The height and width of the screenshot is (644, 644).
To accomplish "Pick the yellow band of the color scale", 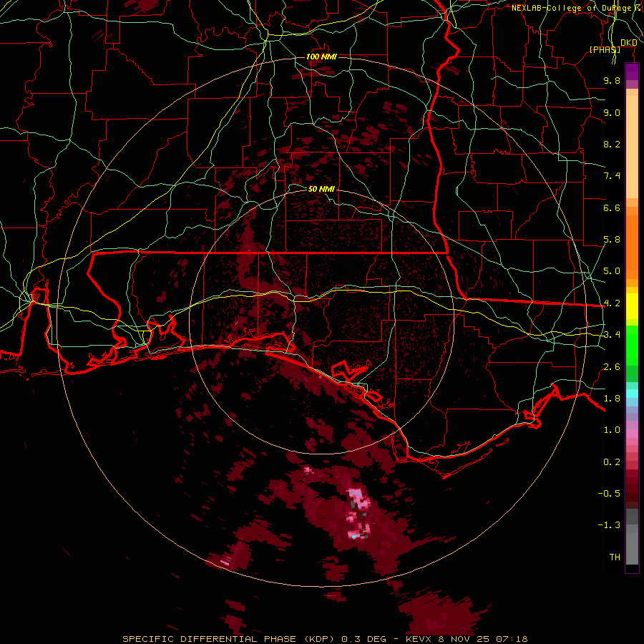I will click(632, 306).
